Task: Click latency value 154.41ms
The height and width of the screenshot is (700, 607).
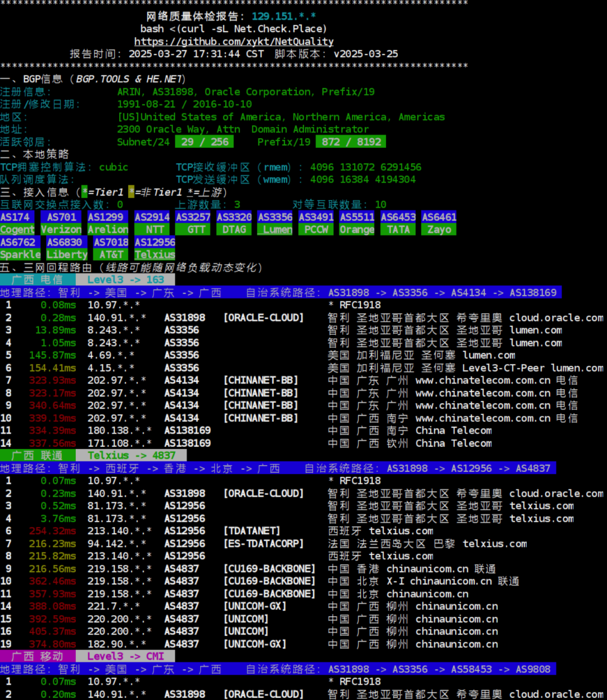Action: tap(53, 368)
